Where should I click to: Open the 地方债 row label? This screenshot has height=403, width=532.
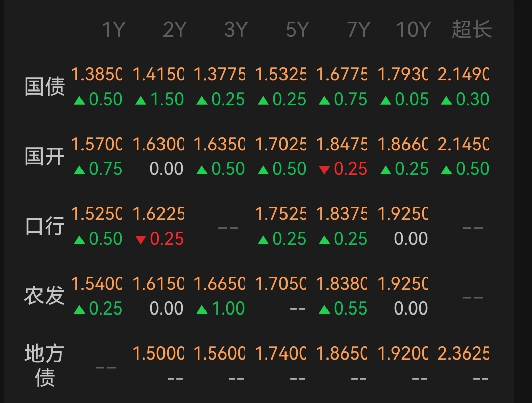point(45,365)
